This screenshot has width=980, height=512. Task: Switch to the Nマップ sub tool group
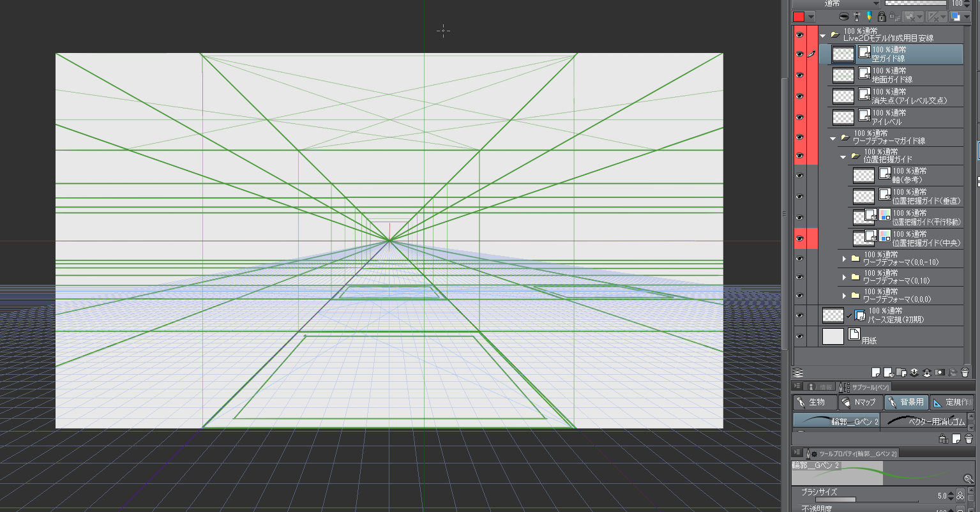pyautogui.click(x=861, y=402)
